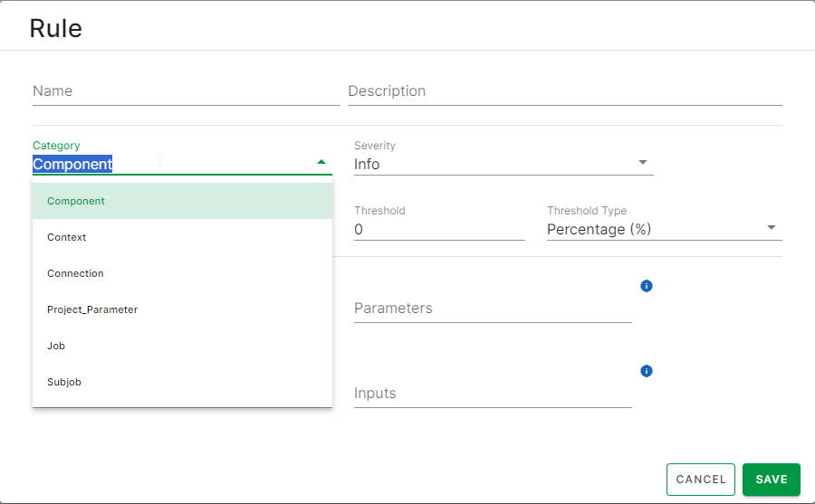Click the Inputs text field
The image size is (815, 504).
click(492, 394)
